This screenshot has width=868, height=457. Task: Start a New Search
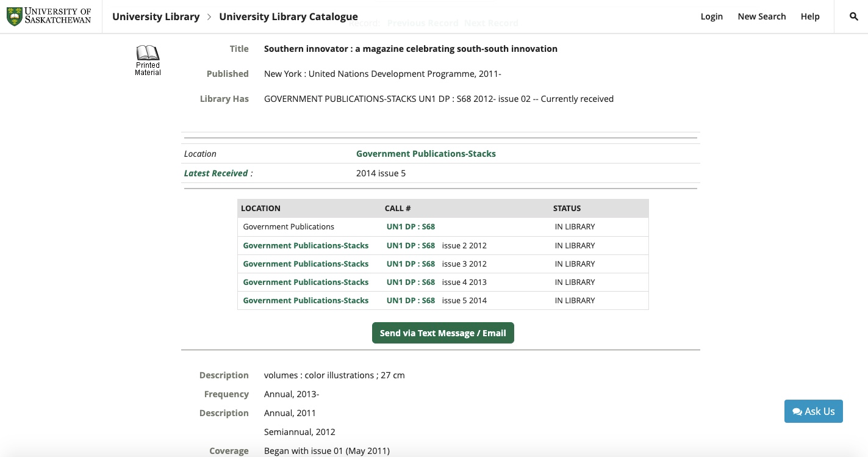pyautogui.click(x=761, y=16)
